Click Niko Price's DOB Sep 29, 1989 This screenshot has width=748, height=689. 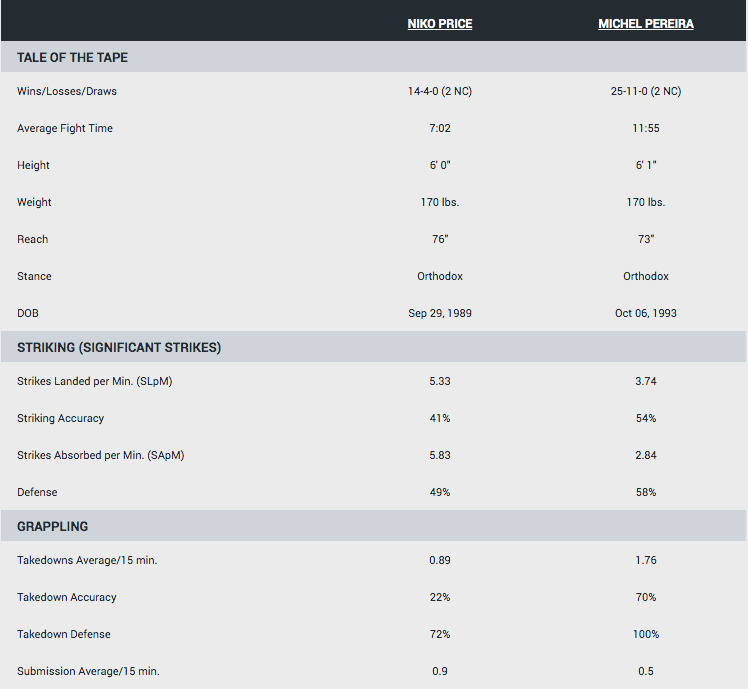click(439, 313)
